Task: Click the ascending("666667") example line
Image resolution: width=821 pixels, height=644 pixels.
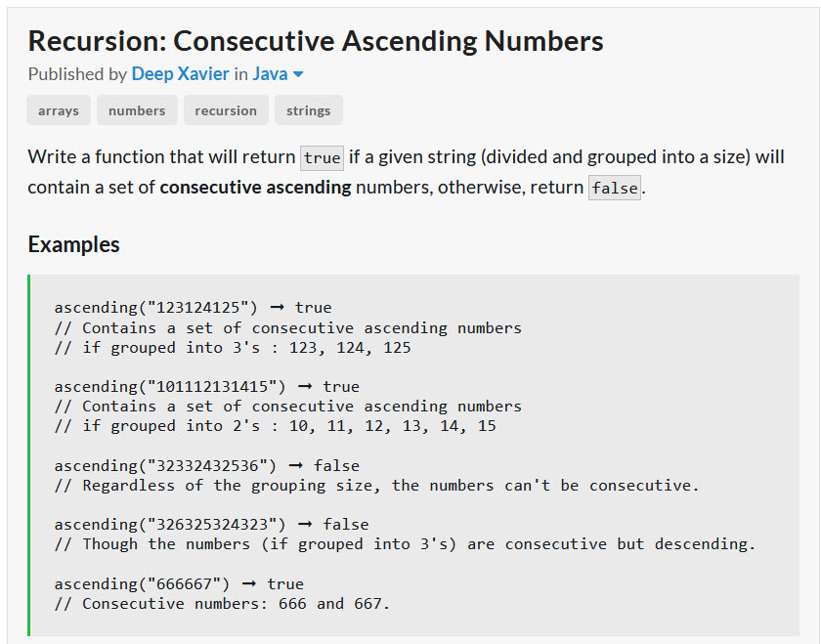Action: [179, 583]
